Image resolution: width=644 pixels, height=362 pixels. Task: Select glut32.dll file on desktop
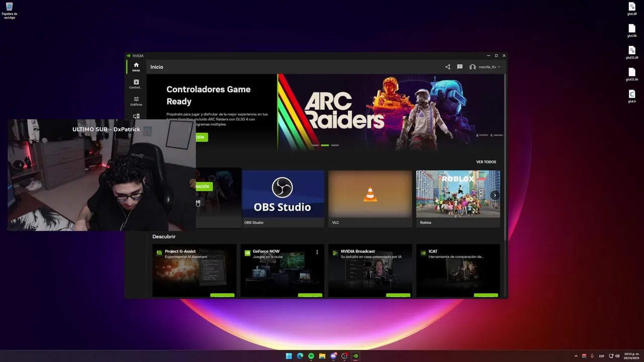pyautogui.click(x=632, y=53)
